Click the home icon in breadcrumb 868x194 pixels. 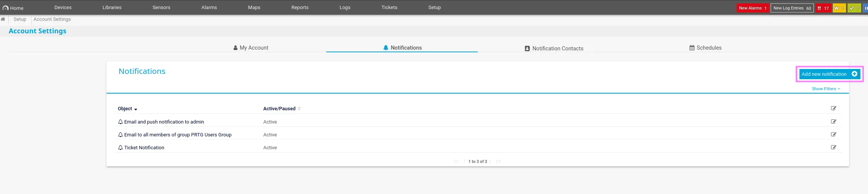[3, 19]
